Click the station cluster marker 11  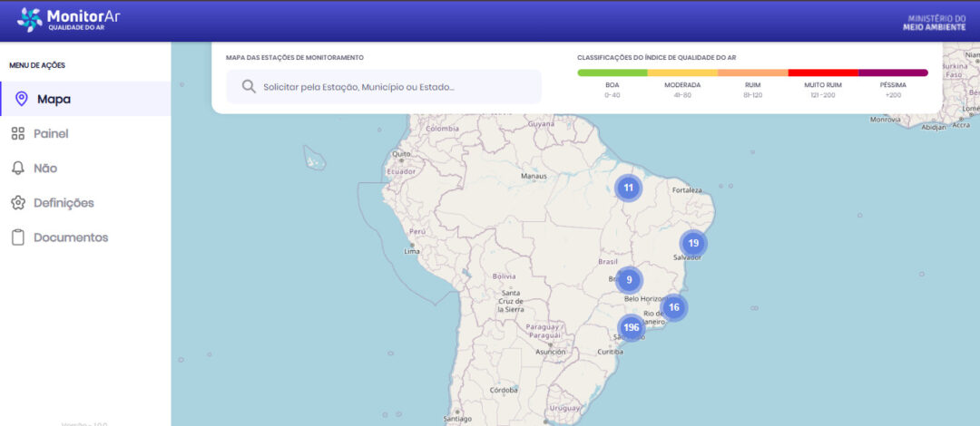click(x=628, y=188)
